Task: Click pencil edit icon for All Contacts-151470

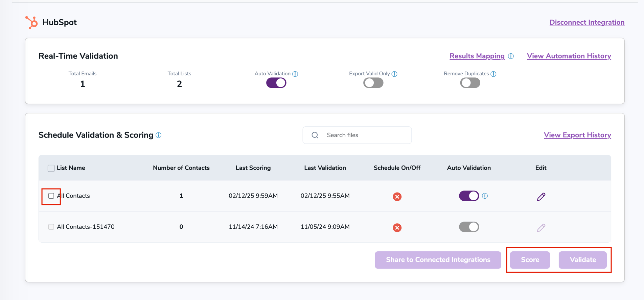Action: 541,228
